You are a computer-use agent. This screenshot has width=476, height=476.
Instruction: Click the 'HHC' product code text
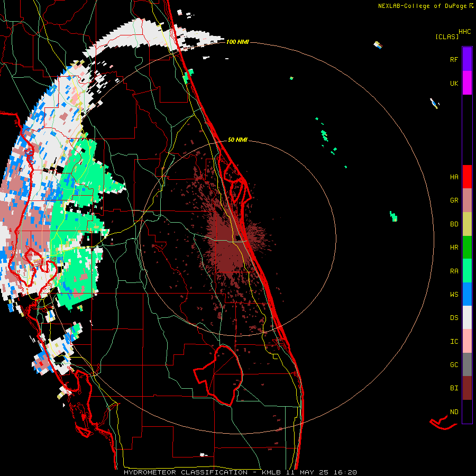464,32
